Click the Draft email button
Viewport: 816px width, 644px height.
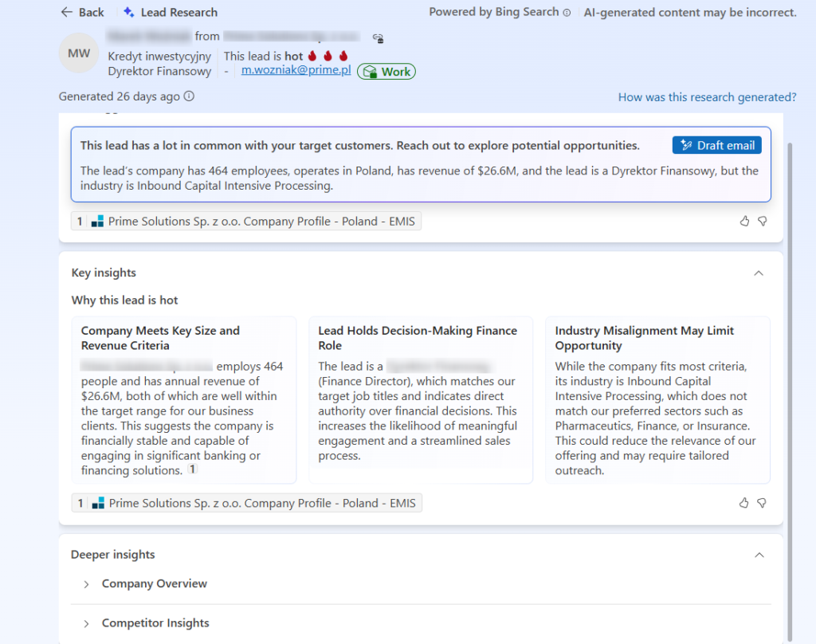(716, 145)
